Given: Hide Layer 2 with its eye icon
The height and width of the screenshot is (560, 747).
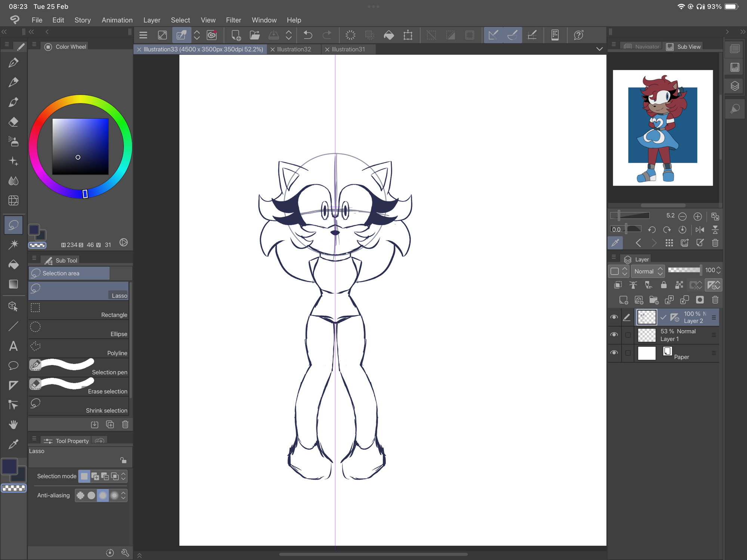Looking at the screenshot, I should [614, 317].
